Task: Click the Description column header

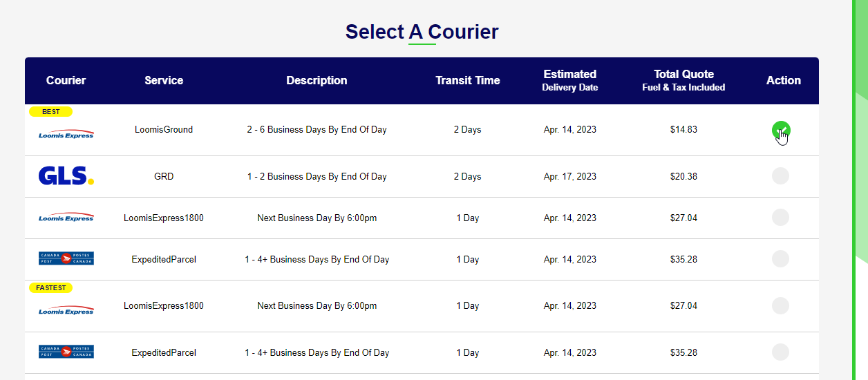Action: click(x=317, y=80)
